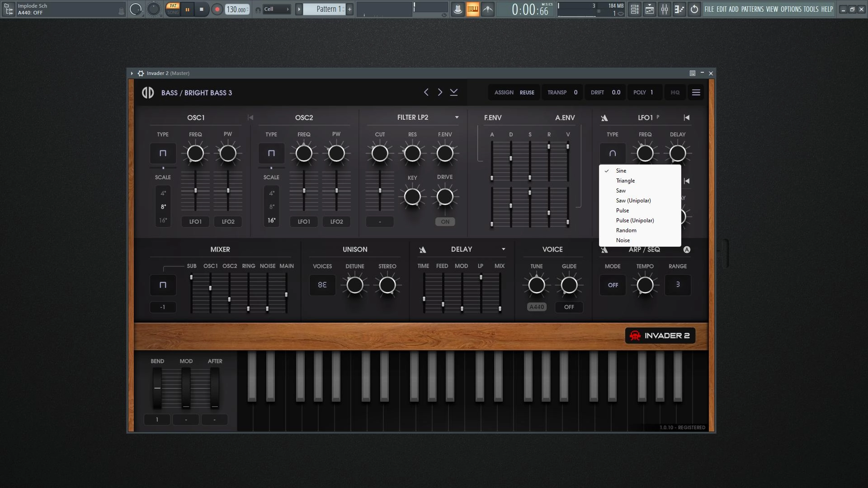Click the LFO1 retrigger icon

coord(687,117)
